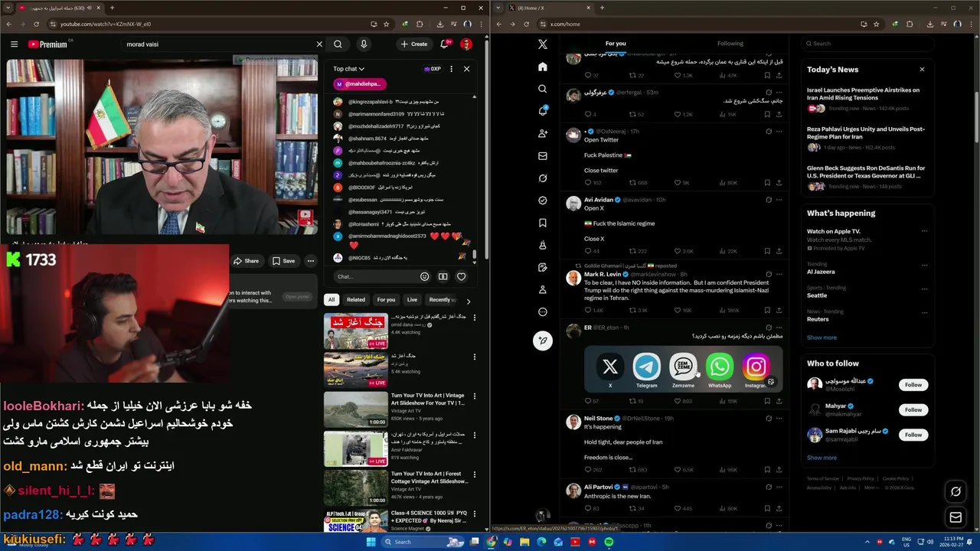Send a heart reaction in chat
980x551 pixels.
(461, 276)
